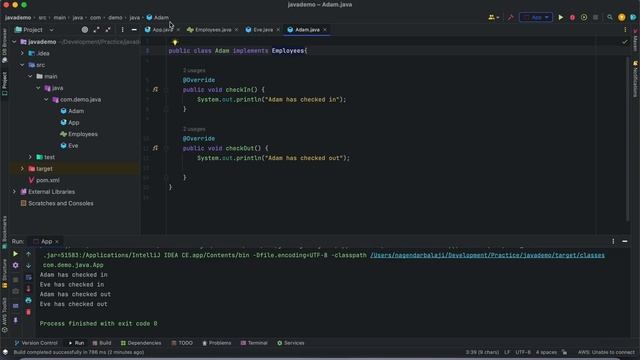
Task: Collapse all in Project panel
Action: [x=108, y=30]
